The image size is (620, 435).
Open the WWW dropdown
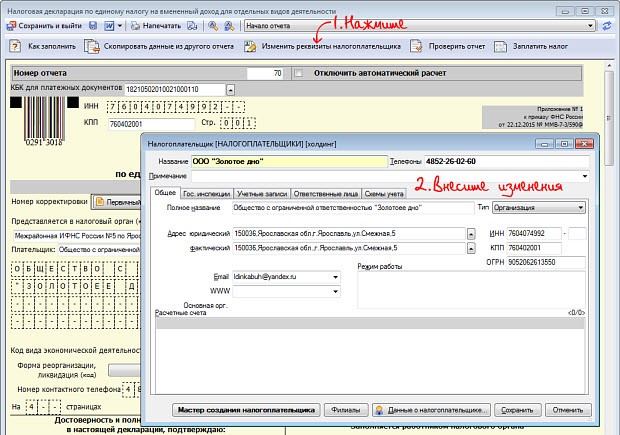335,291
